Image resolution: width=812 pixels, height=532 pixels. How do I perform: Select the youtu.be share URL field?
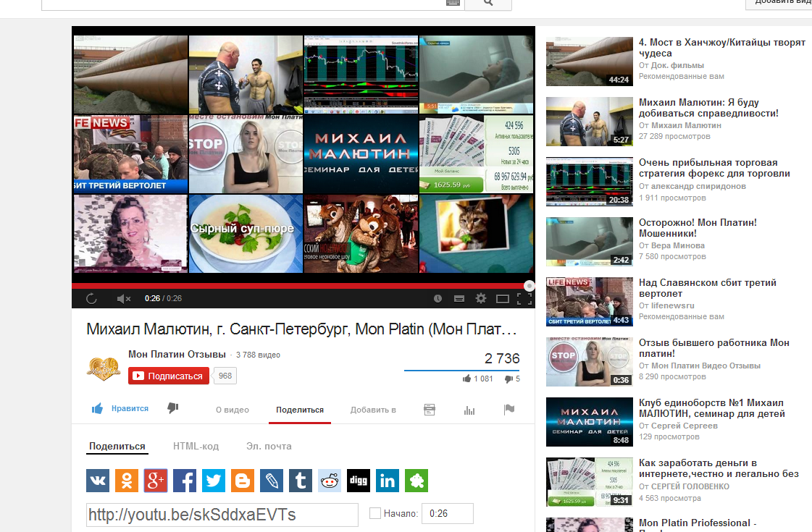pos(222,515)
